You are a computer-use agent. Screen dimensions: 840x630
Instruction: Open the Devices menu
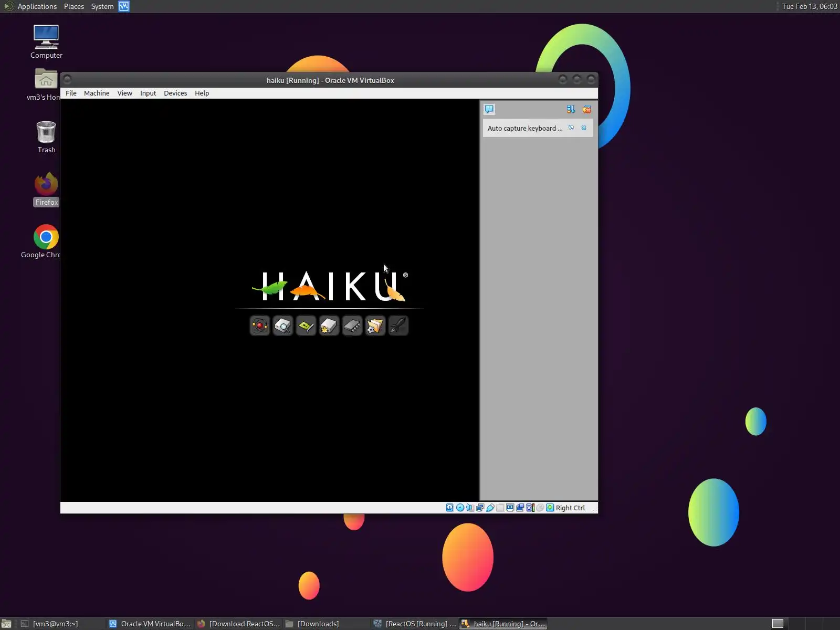pyautogui.click(x=175, y=93)
